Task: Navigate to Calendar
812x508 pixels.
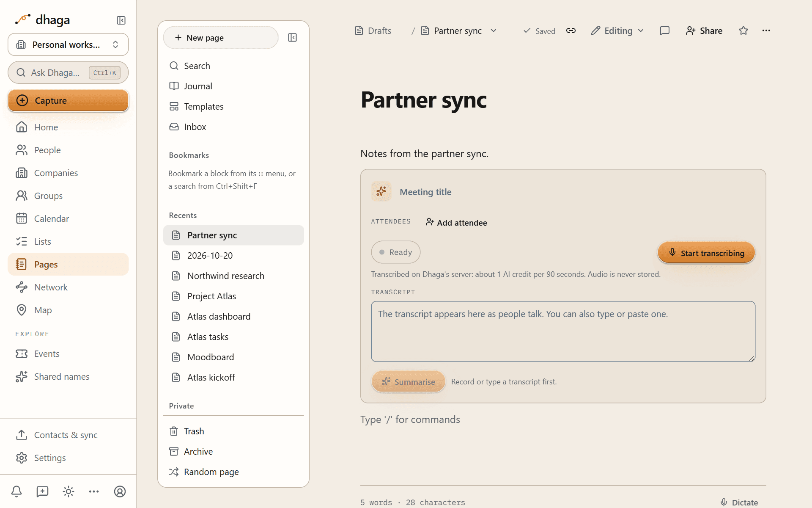Action: (x=68, y=218)
